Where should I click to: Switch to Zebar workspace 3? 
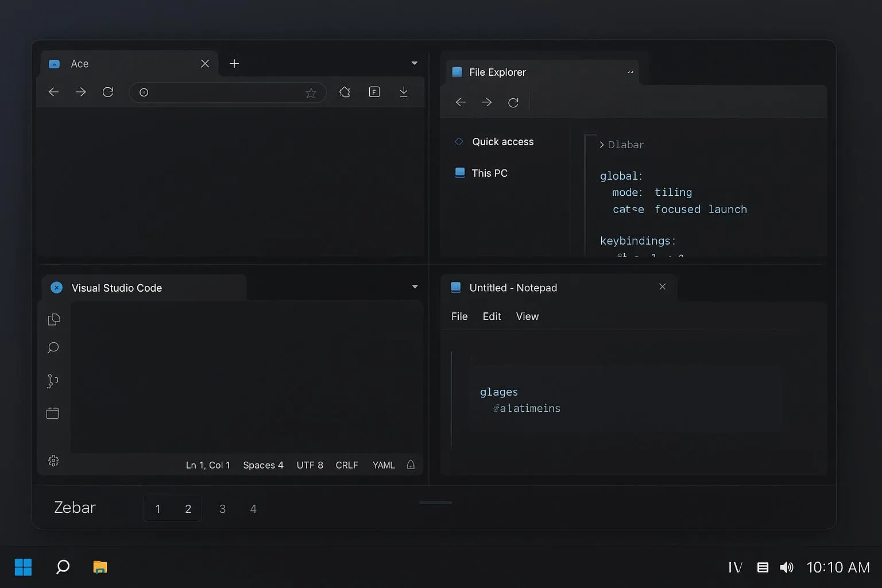(x=222, y=509)
